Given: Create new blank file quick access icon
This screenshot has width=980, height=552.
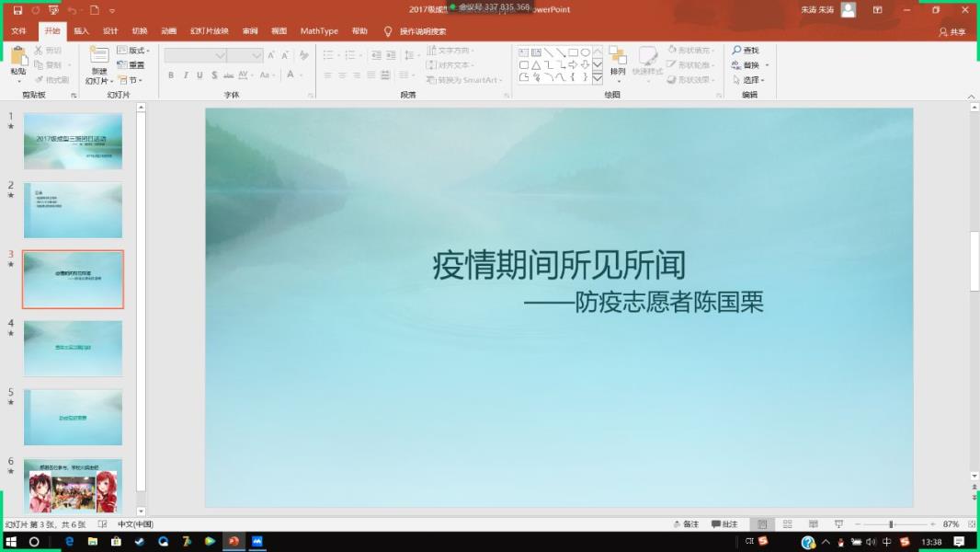Looking at the screenshot, I should (95, 10).
